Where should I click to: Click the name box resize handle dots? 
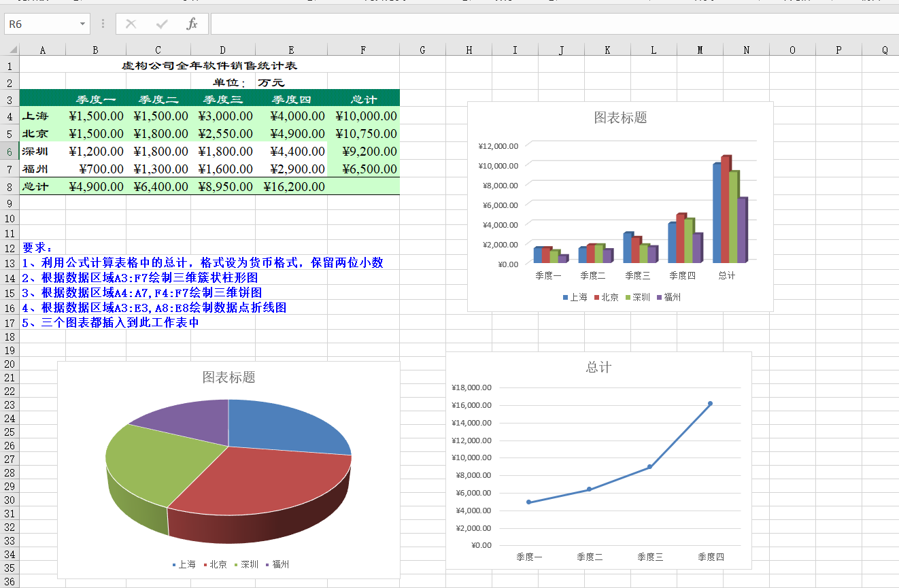coord(103,24)
